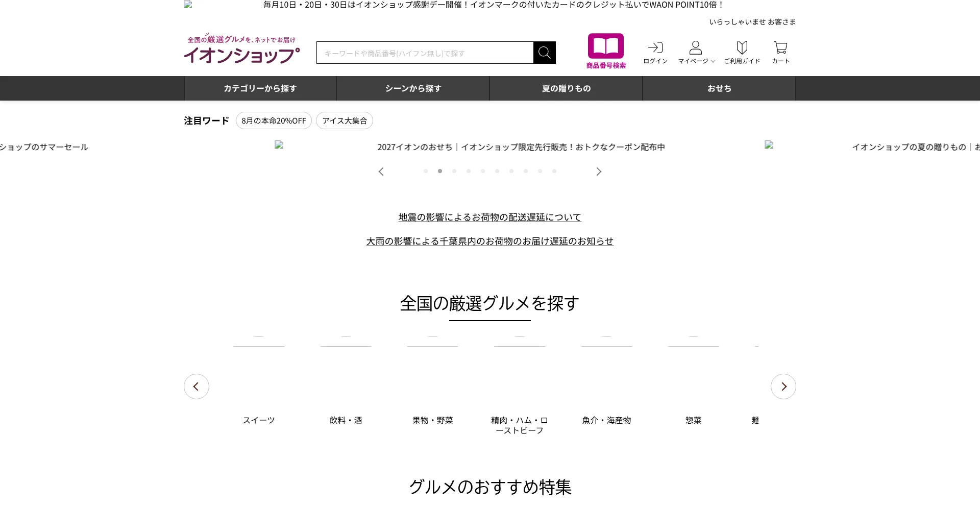Go to next banner slide arrow

point(599,172)
